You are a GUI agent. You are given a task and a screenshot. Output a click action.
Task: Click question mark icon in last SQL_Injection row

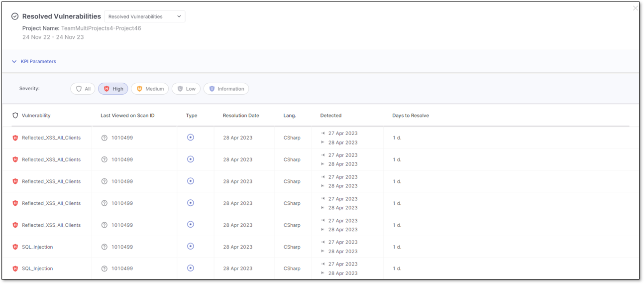[105, 269]
